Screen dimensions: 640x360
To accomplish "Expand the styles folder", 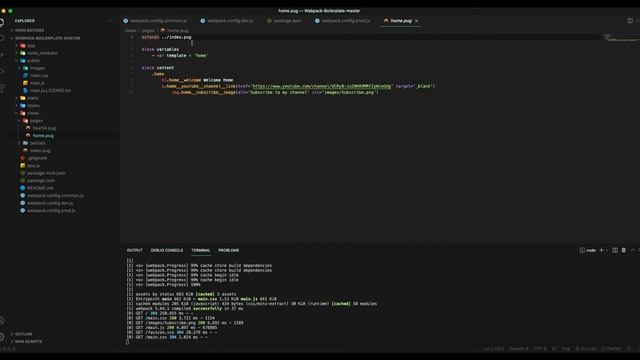I will click(17, 105).
